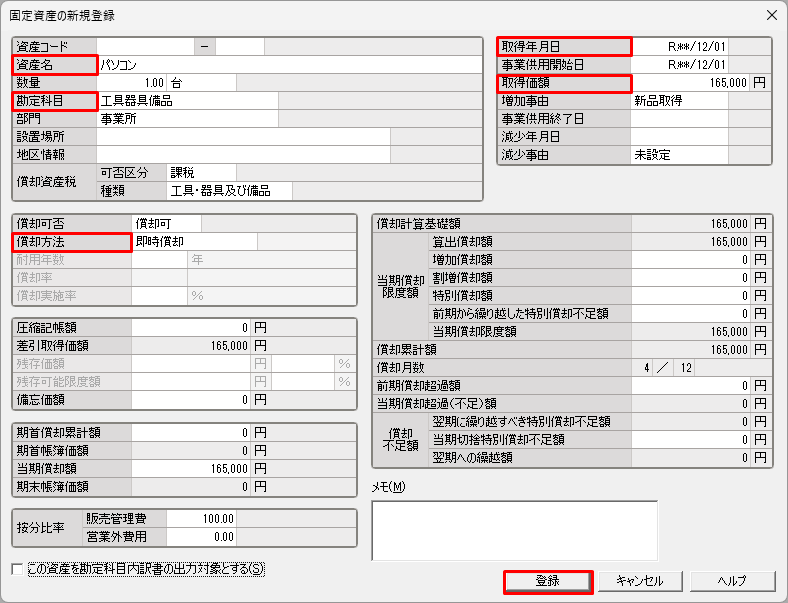Close the 固定資産の新規登録 dialog
Image resolution: width=788 pixels, height=603 pixels.
[x=771, y=15]
